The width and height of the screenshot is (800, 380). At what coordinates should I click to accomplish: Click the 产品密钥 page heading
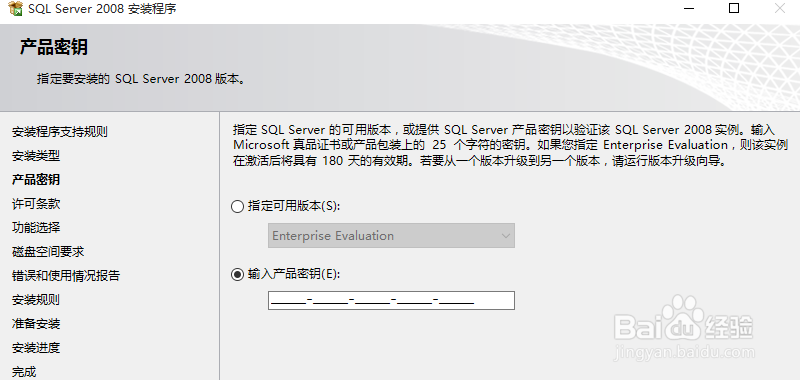pos(54,47)
